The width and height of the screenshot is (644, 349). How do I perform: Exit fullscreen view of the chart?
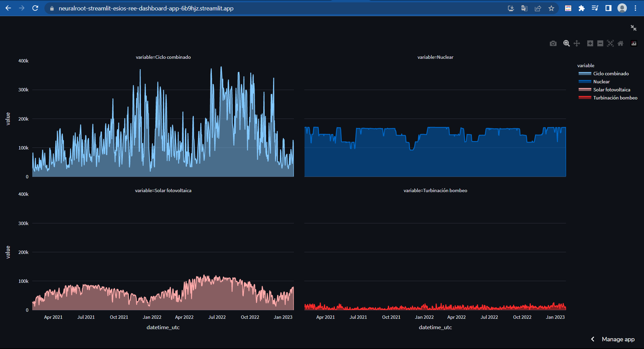(x=634, y=28)
